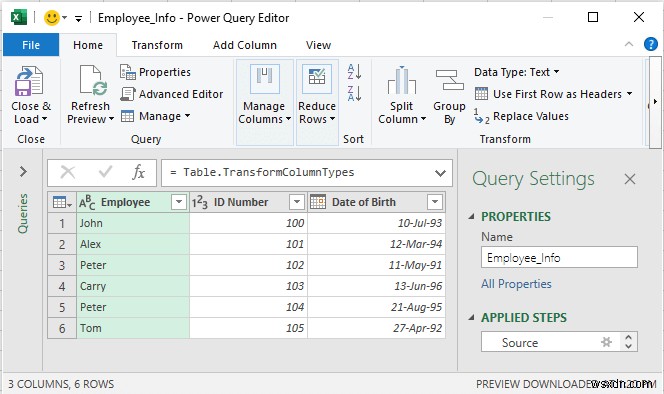Click the Close & Load icon
Viewport: 664px width, 394px height.
pos(28,81)
